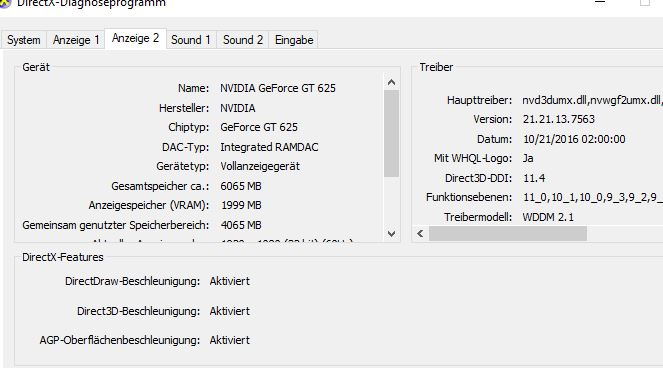Click the Hersteller value NVIDIA

pyautogui.click(x=238, y=108)
